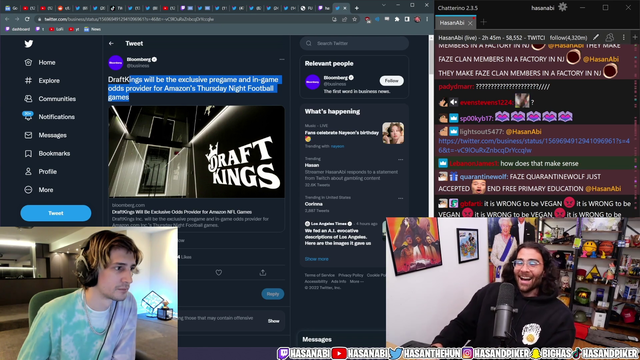
Task: Click into the Search Twitter field
Action: click(354, 43)
